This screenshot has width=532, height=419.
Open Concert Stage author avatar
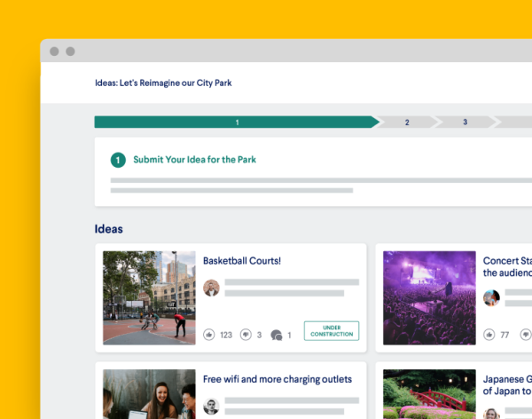(491, 298)
